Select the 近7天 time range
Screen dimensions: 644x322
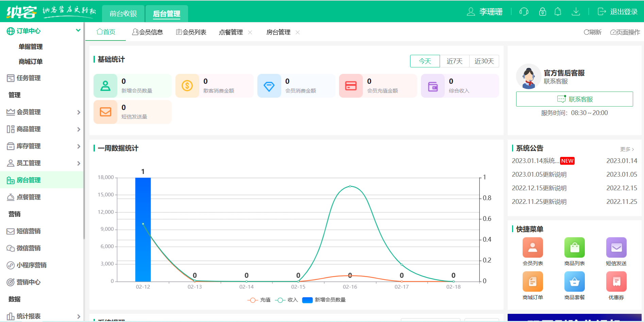pos(455,61)
